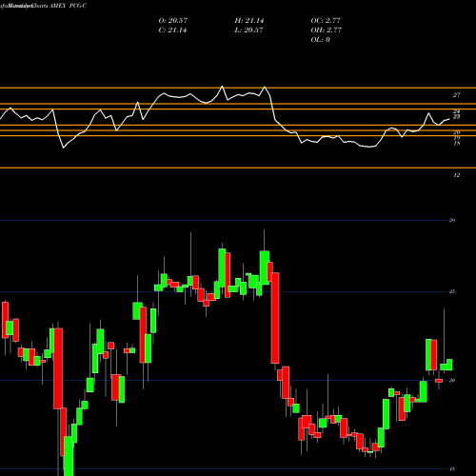
Task: Click the '12' label on the indicator axis
Action: coord(456,175)
